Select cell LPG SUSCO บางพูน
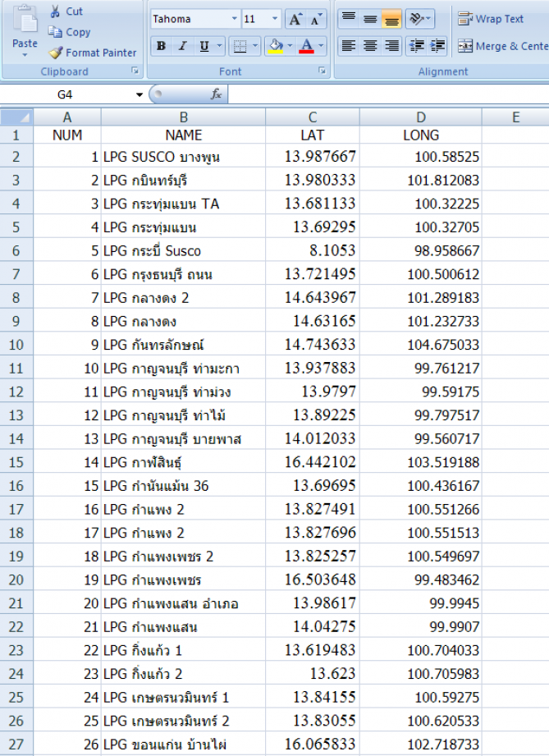 point(183,157)
